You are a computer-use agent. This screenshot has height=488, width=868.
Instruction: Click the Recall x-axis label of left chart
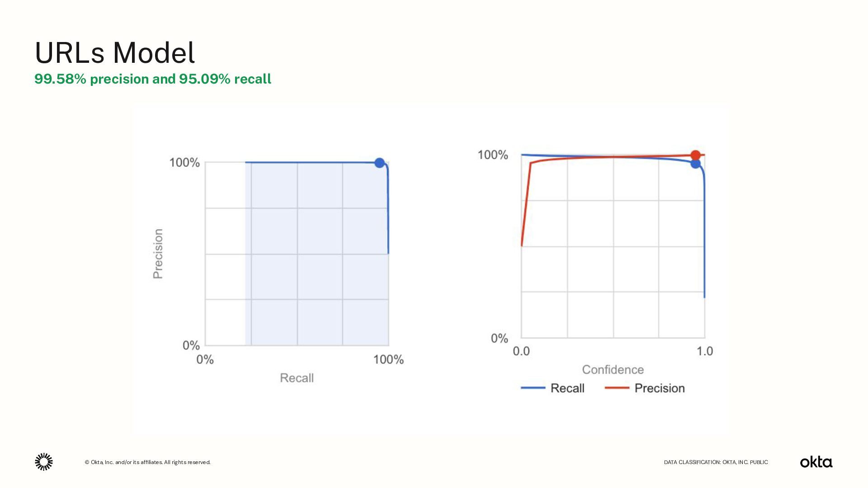pos(297,378)
